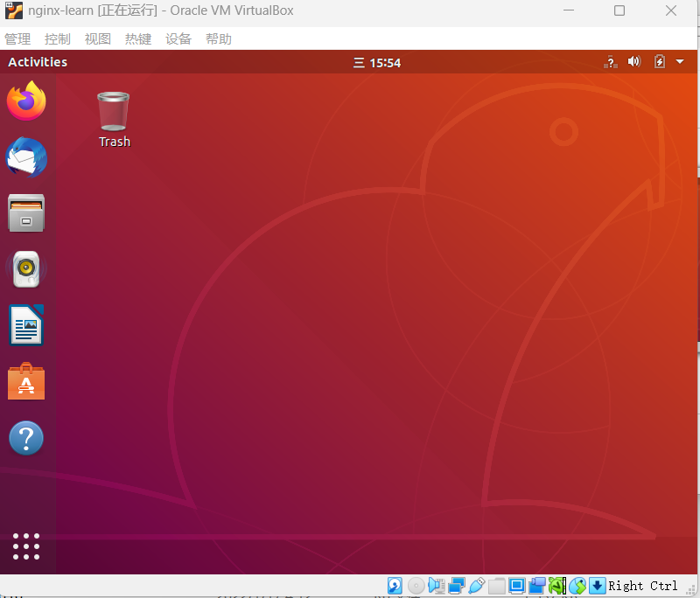Click the mouse integration status icon
Image resolution: width=700 pixels, height=598 pixels.
(x=577, y=586)
